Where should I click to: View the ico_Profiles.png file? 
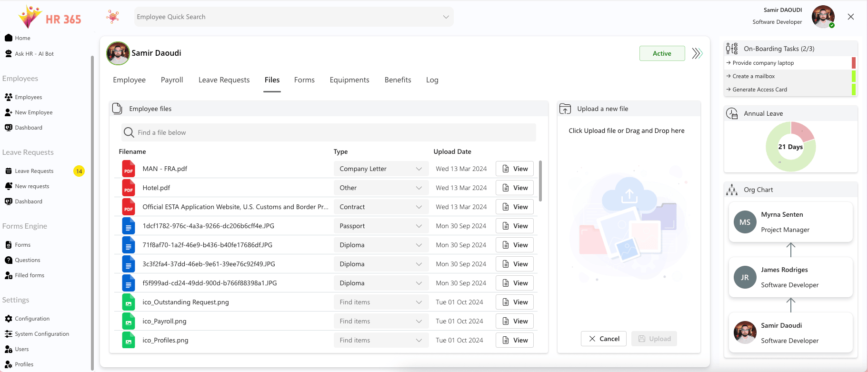(x=515, y=341)
